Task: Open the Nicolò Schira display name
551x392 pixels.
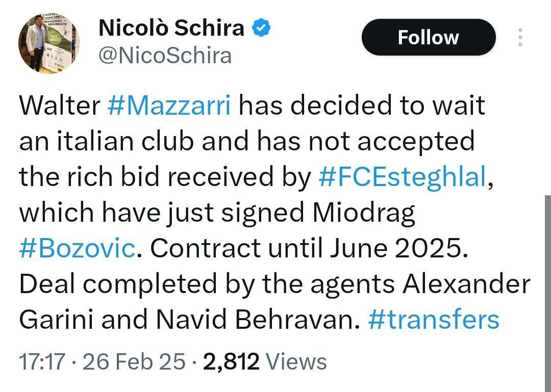Action: click(x=171, y=29)
